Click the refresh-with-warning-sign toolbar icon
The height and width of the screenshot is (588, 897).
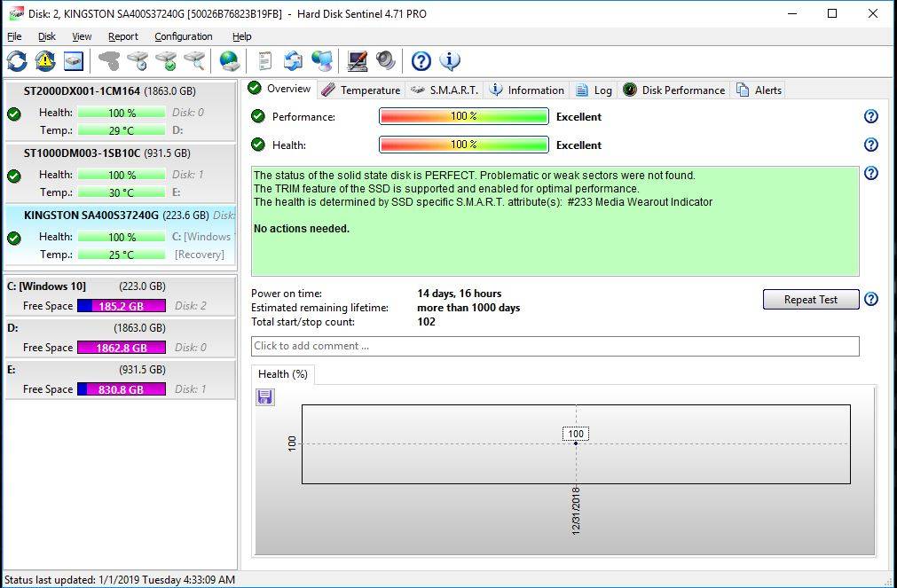pyautogui.click(x=45, y=61)
